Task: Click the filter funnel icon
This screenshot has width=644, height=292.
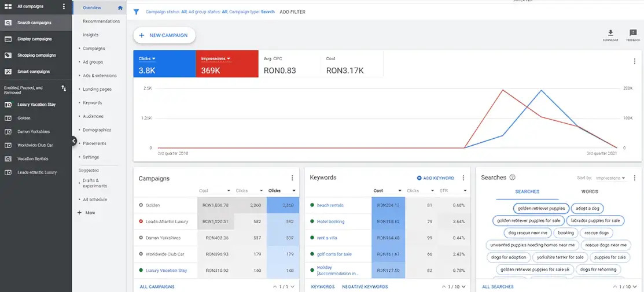Action: click(x=136, y=12)
